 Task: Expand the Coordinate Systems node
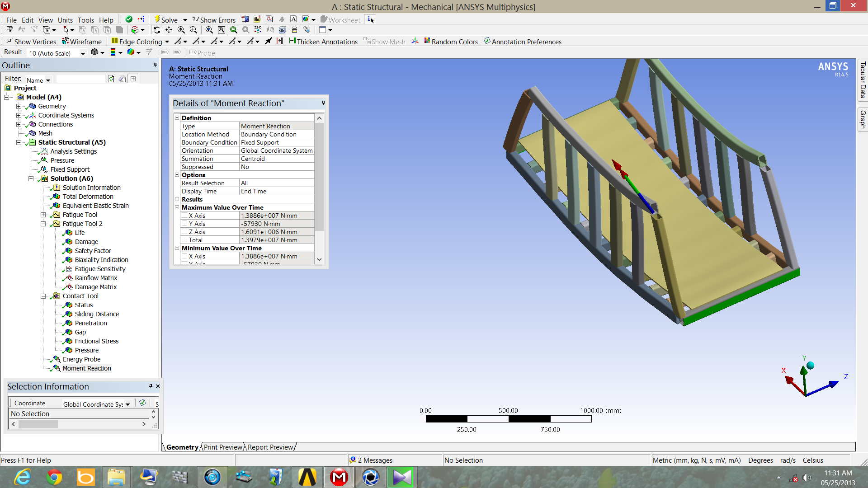(19, 115)
